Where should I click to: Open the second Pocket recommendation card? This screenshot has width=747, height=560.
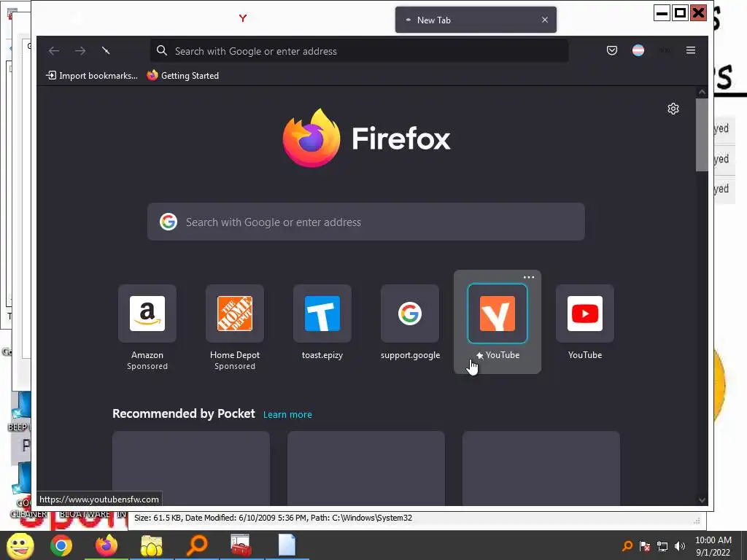366,469
